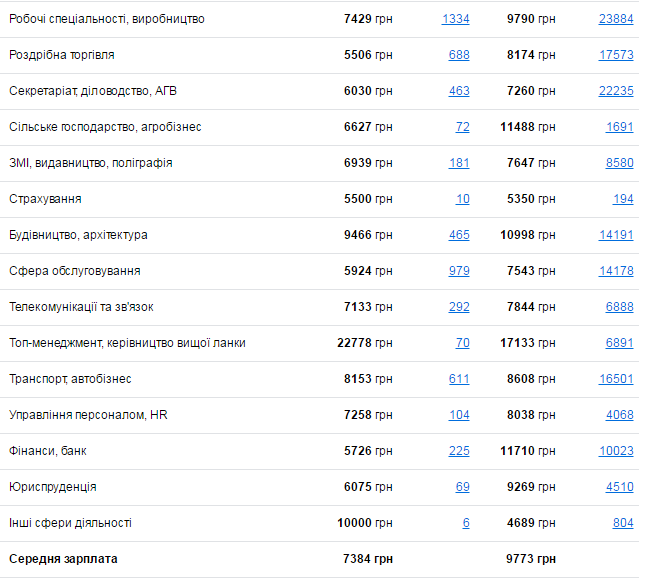The height and width of the screenshot is (581, 646).
Task: Open the 688 link for Роздрібна торгівля
Action: 459,55
